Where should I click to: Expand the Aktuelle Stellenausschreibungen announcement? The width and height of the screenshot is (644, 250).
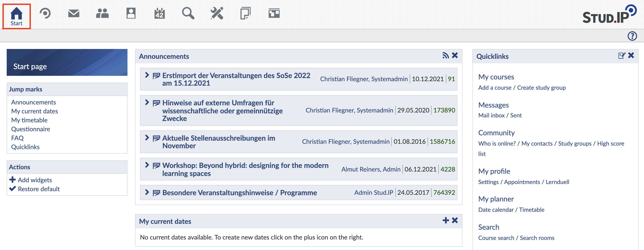[x=147, y=138]
